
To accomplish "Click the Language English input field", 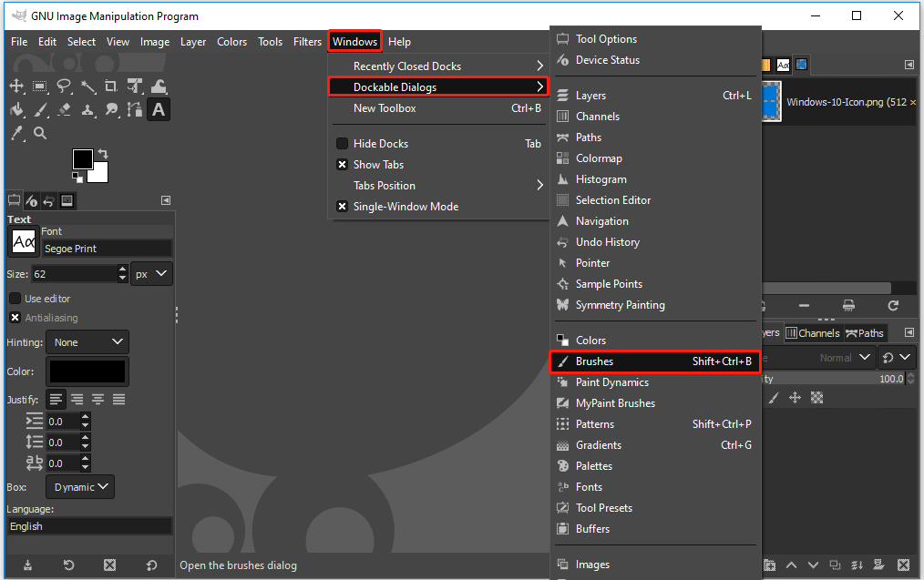I will [89, 526].
